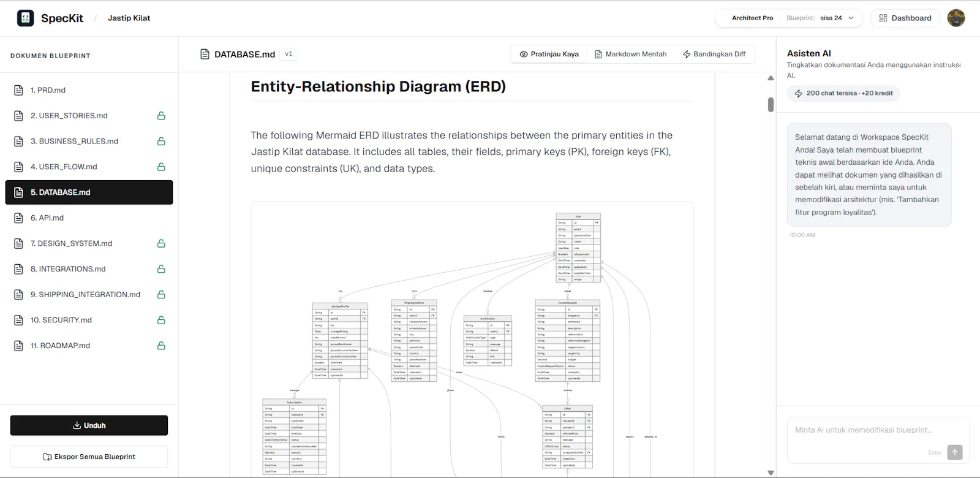This screenshot has width=980, height=478.
Task: Click the 10:00 AM message timestamp
Action: coord(802,235)
